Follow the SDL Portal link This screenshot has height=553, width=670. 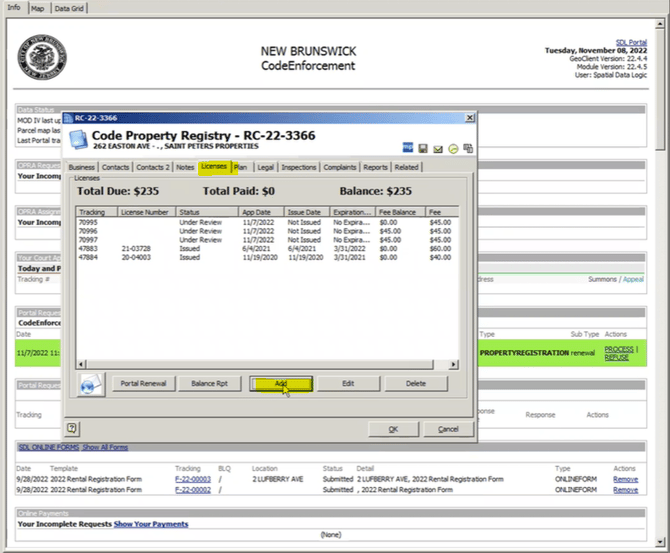(x=631, y=42)
